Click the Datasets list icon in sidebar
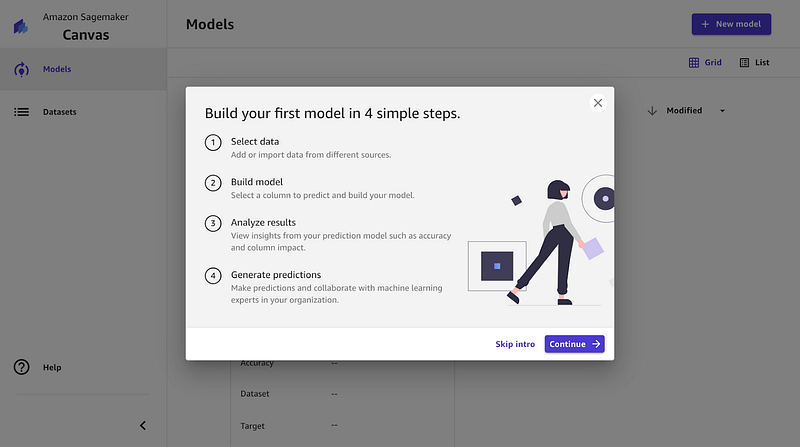Image resolution: width=800 pixels, height=447 pixels. (x=21, y=112)
